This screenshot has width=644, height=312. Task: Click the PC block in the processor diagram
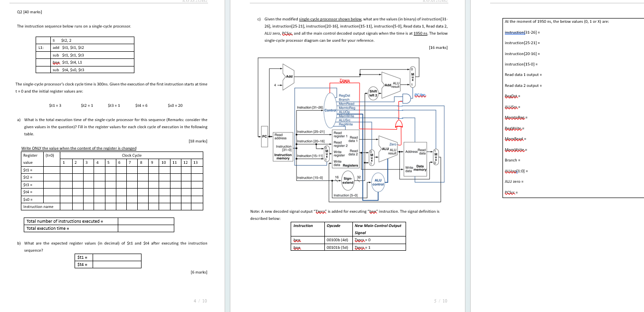(x=264, y=136)
